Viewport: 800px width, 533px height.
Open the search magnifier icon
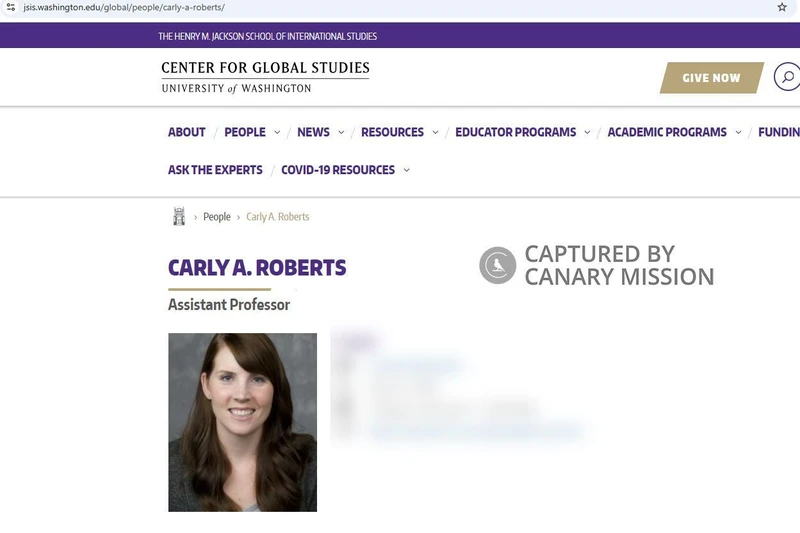click(x=788, y=77)
